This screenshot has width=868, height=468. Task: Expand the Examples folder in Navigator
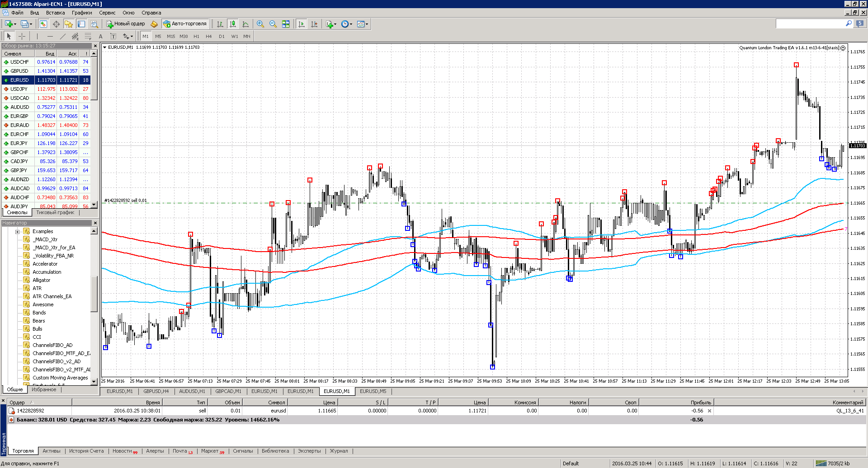tap(18, 232)
